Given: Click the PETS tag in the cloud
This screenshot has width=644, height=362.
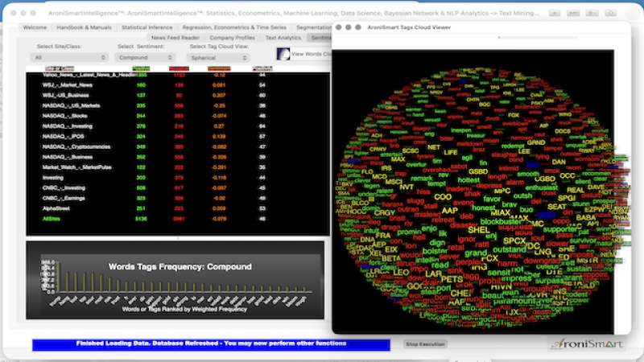Looking at the screenshot, I should (452, 279).
